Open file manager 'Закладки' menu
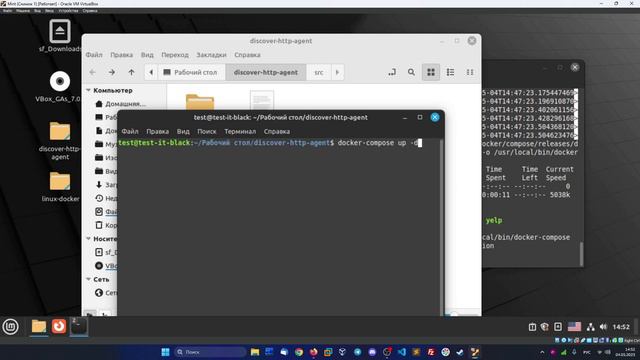The image size is (640, 360). [x=211, y=55]
